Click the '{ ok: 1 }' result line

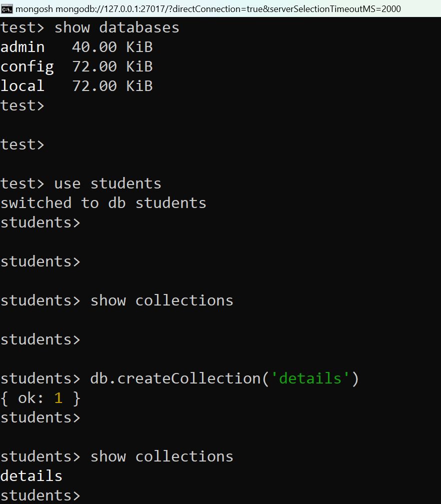point(40,398)
